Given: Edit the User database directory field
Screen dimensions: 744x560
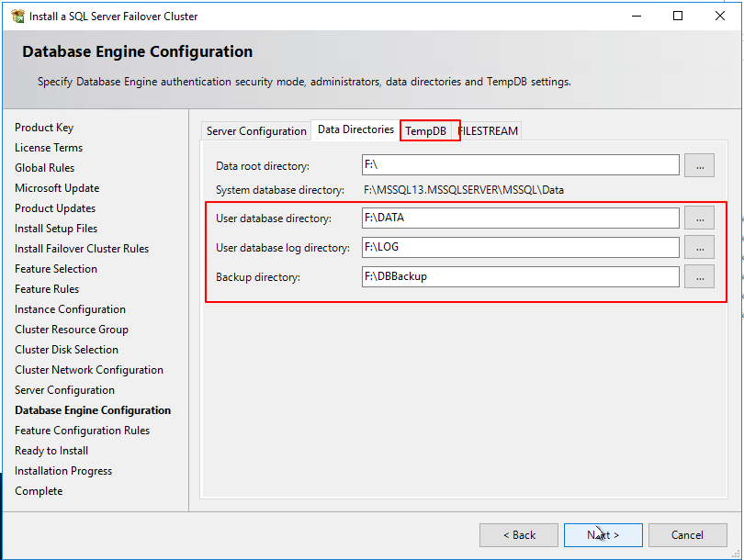Looking at the screenshot, I should coord(521,218).
